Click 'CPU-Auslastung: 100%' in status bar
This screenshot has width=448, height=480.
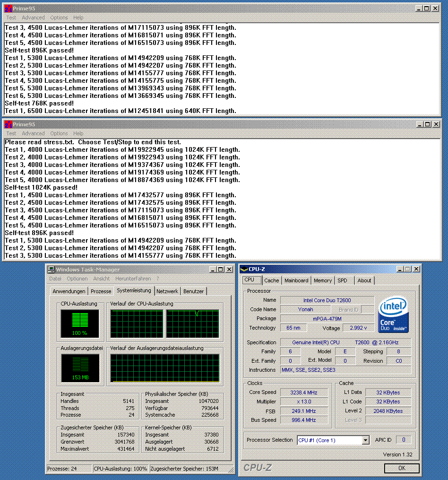click(x=120, y=469)
